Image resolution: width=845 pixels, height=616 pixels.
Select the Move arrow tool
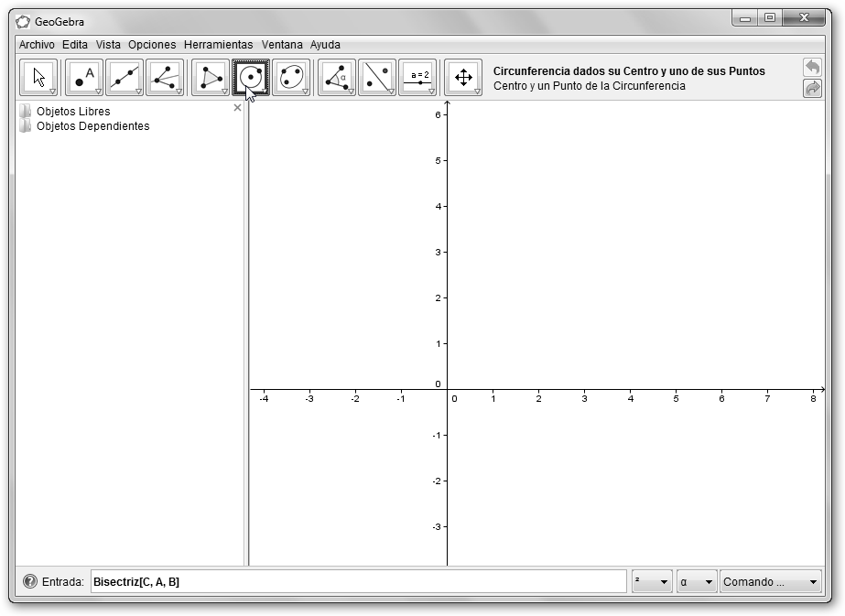(x=38, y=78)
